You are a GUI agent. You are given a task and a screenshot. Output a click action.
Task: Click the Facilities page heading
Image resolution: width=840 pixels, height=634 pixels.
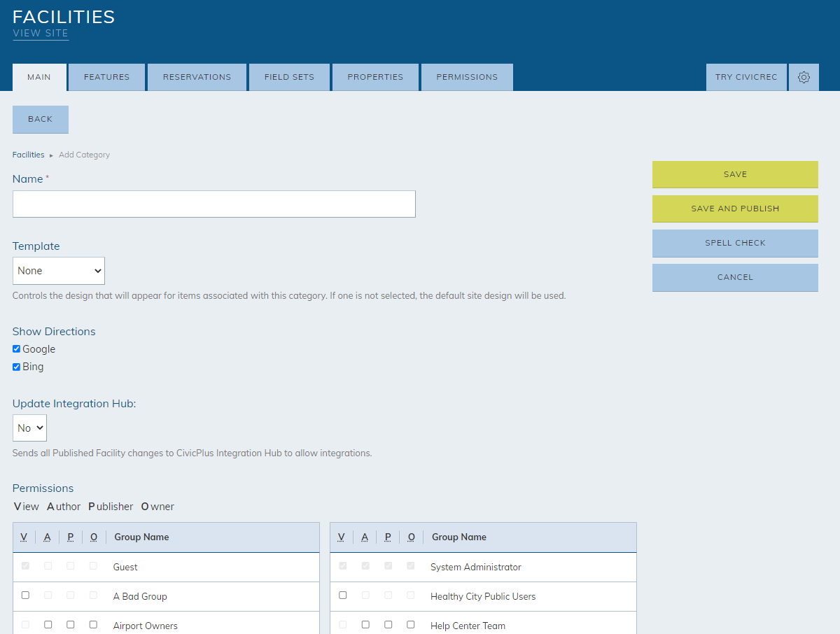point(64,17)
